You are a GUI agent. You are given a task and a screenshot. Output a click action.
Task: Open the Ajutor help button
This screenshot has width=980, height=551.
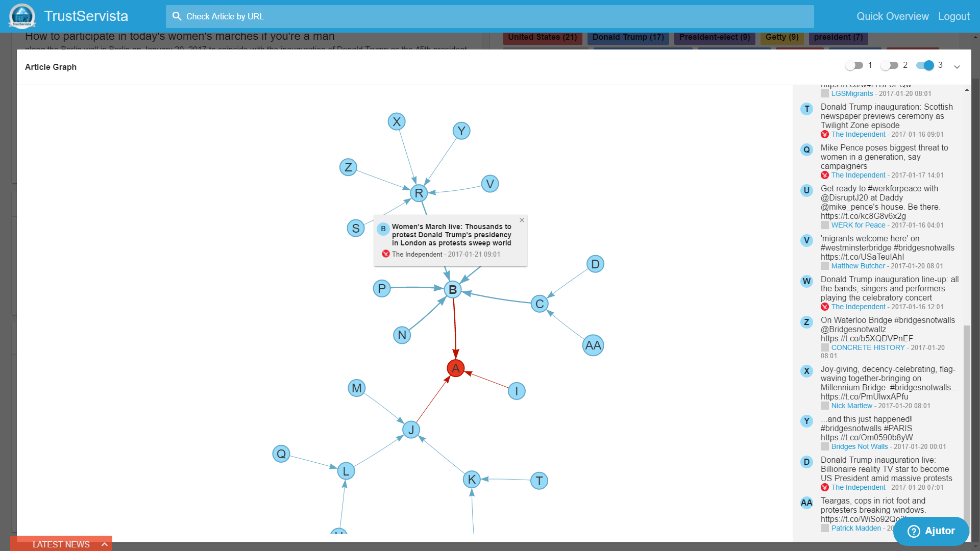coord(931,531)
